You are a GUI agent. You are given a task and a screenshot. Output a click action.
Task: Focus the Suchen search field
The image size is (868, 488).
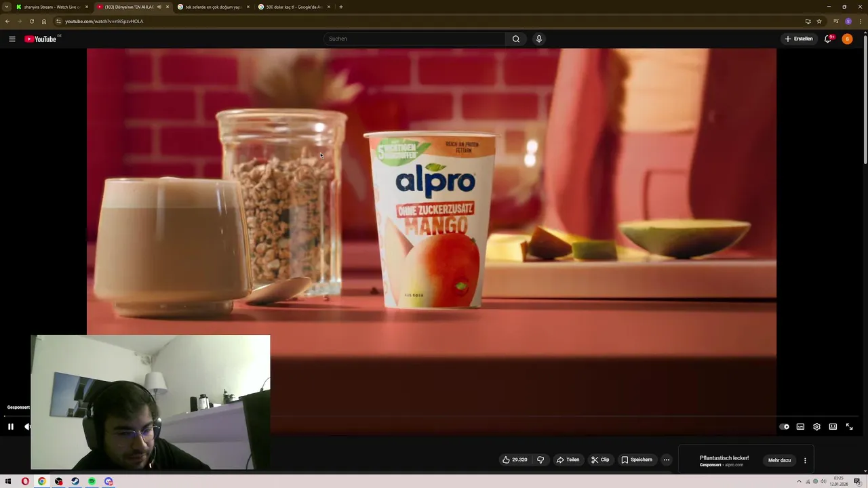tap(414, 39)
